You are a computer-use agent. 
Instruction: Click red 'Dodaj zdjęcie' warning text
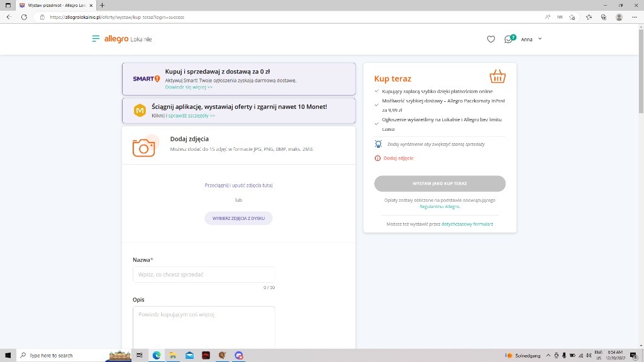[x=398, y=158]
